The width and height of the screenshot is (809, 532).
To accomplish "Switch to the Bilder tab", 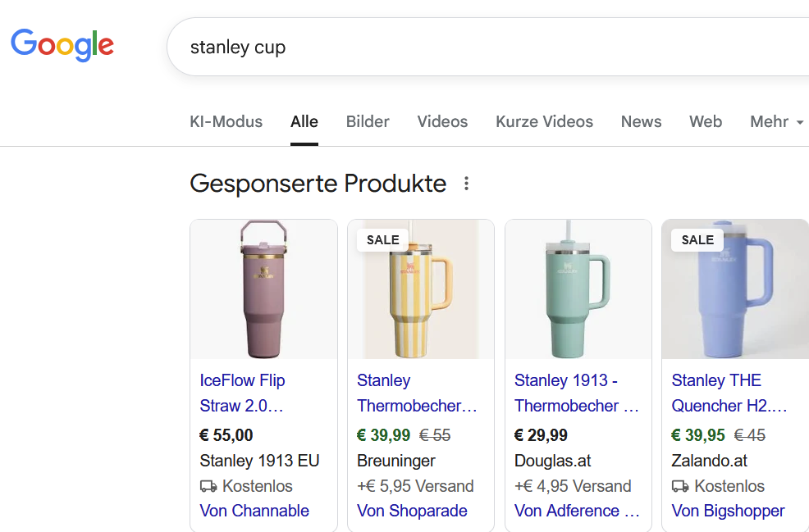I will tap(368, 122).
